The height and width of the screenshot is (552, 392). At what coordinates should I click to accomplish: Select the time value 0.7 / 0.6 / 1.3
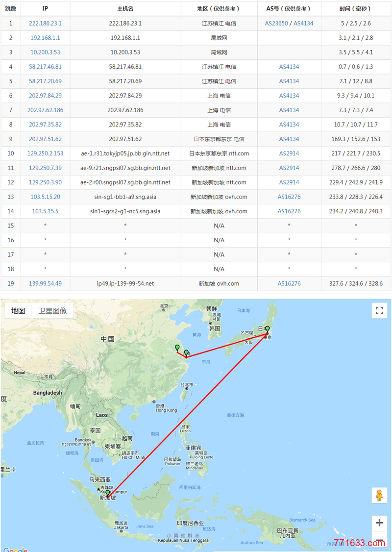[356, 67]
